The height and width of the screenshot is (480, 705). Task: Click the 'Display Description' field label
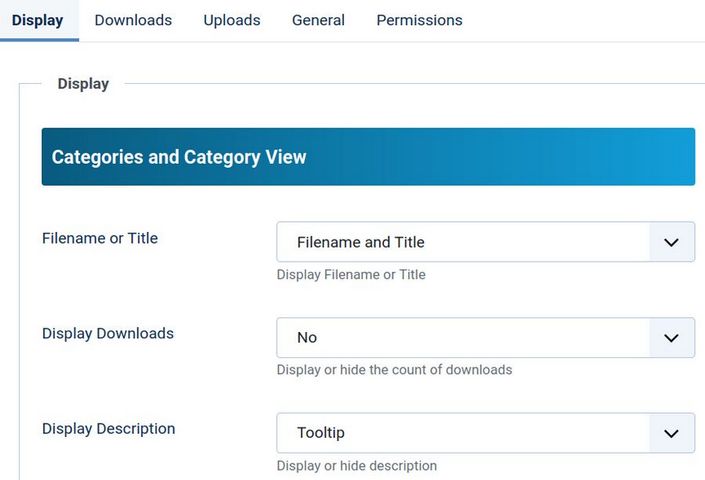[x=109, y=428]
